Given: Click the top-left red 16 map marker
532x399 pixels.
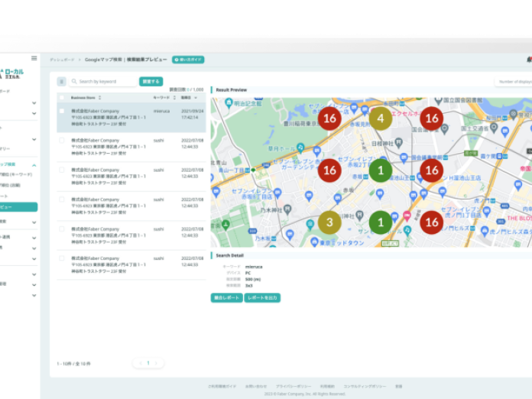Looking at the screenshot, I should coord(329,118).
